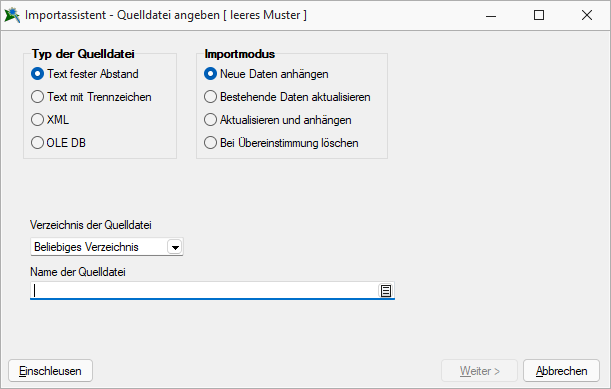Click the Einschleusen button
The image size is (611, 389).
coord(50,371)
